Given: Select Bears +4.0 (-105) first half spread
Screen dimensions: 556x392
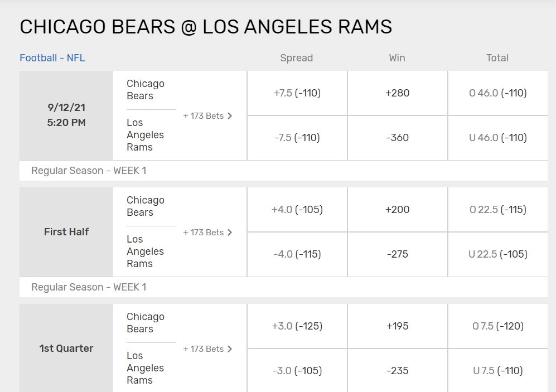Looking at the screenshot, I should click(x=297, y=210).
